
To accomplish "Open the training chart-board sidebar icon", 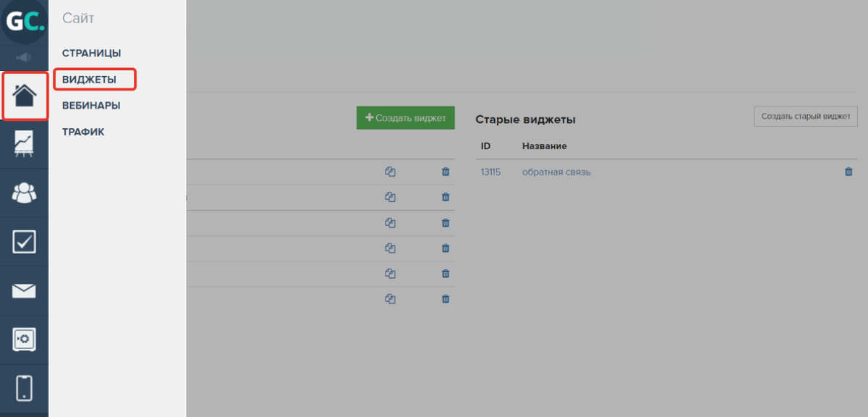I will coord(25,144).
